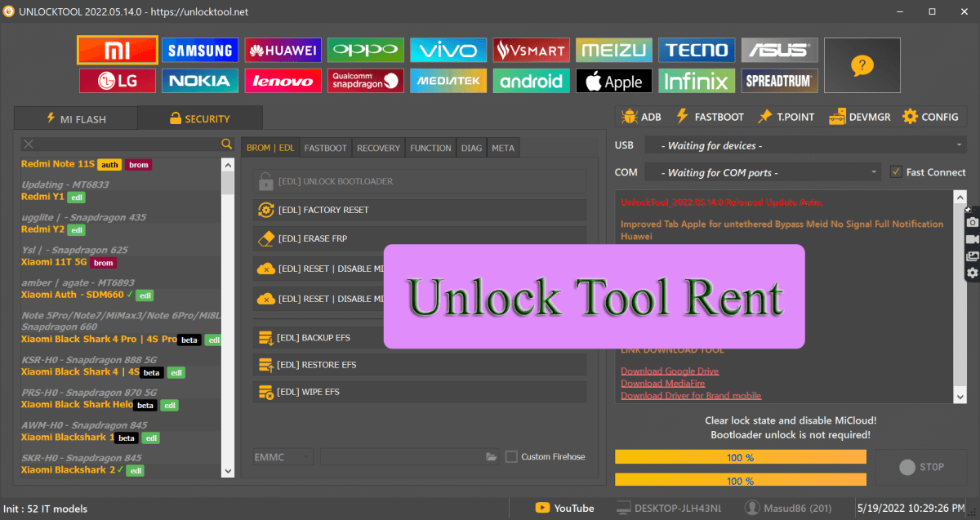This screenshot has height=520, width=980.
Task: Start screen recording with the video camera icon
Action: (972, 238)
